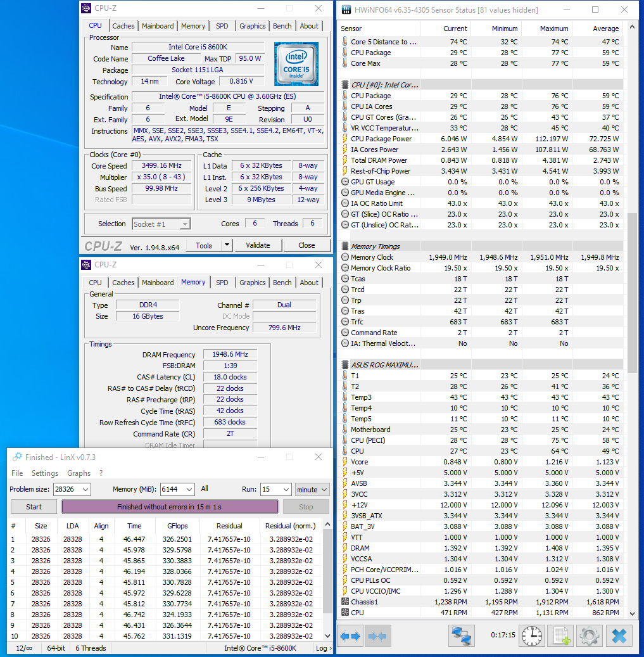The width and height of the screenshot is (644, 657).
Task: Select Vcore row in HWiNFO
Action: pyautogui.click(x=481, y=462)
